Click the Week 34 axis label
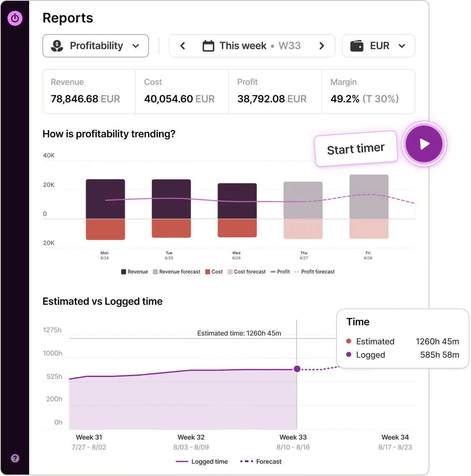 pos(395,442)
